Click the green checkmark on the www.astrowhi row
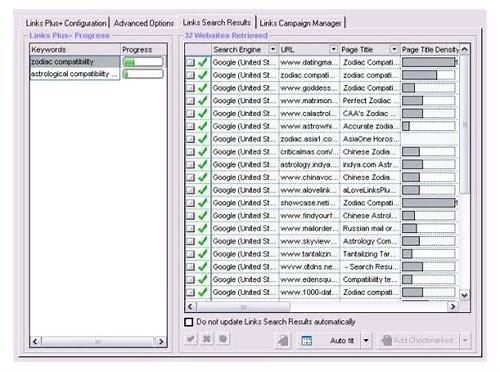The height and width of the screenshot is (372, 500). [x=202, y=126]
